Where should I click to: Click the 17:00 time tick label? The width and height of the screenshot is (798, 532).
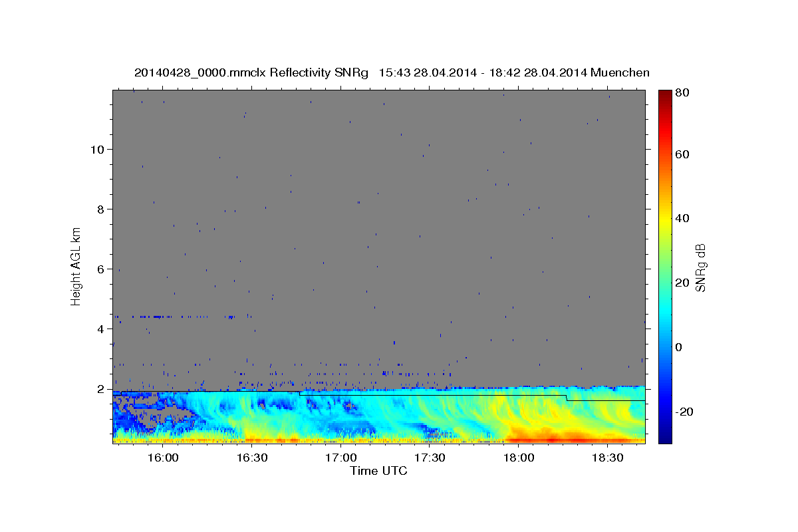coord(340,458)
